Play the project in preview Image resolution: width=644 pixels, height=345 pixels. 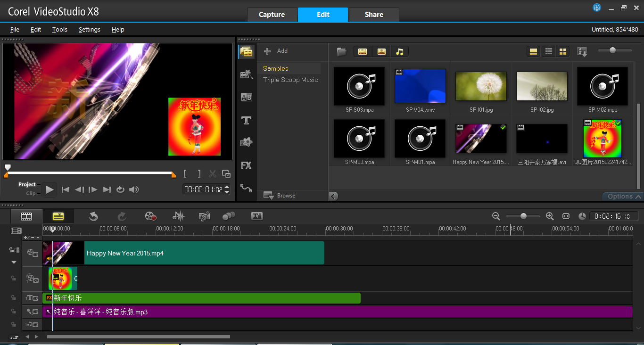click(x=50, y=189)
